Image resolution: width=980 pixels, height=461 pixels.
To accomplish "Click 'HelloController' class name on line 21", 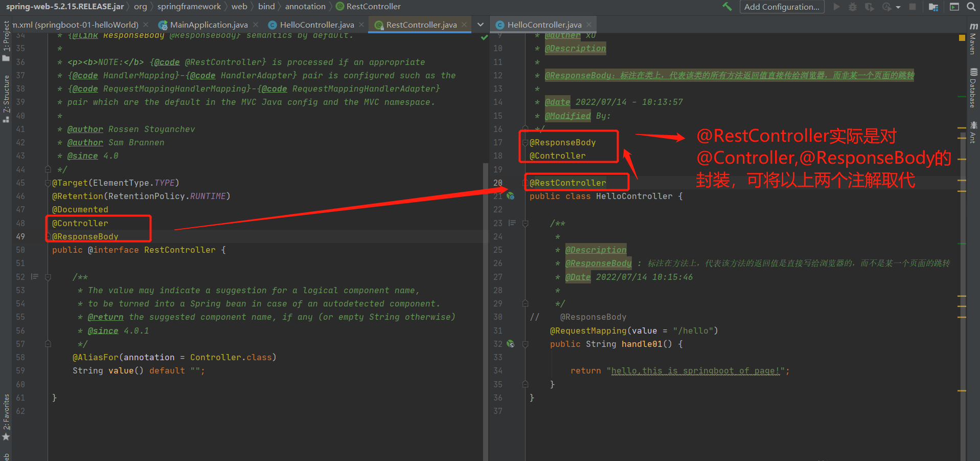I will [x=634, y=196].
